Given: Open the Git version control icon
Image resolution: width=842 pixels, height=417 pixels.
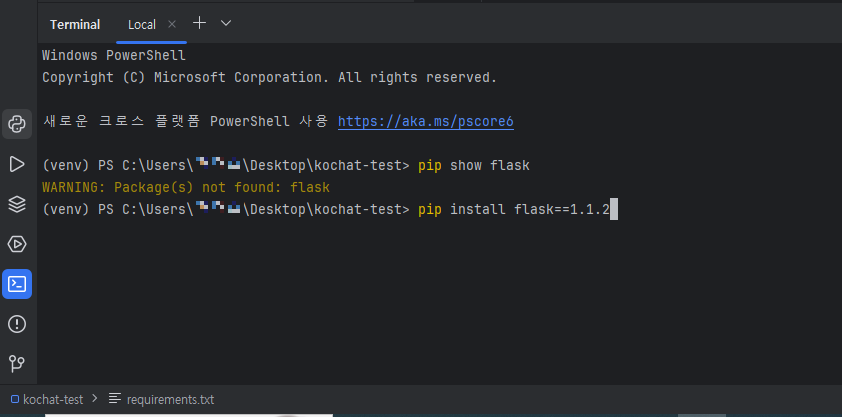Looking at the screenshot, I should click(x=17, y=364).
